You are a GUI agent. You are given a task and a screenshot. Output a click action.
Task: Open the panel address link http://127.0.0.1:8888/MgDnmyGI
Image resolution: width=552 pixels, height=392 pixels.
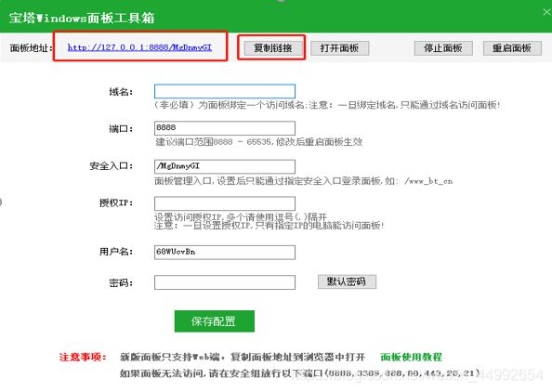(x=139, y=47)
